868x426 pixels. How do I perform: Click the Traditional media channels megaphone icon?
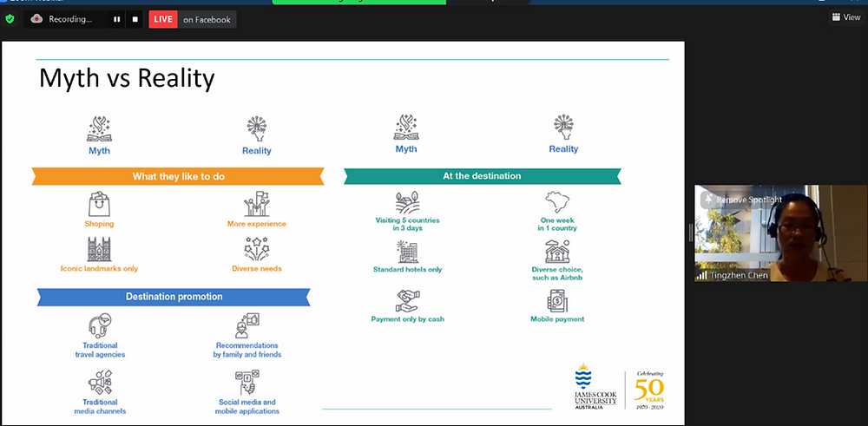(100, 382)
